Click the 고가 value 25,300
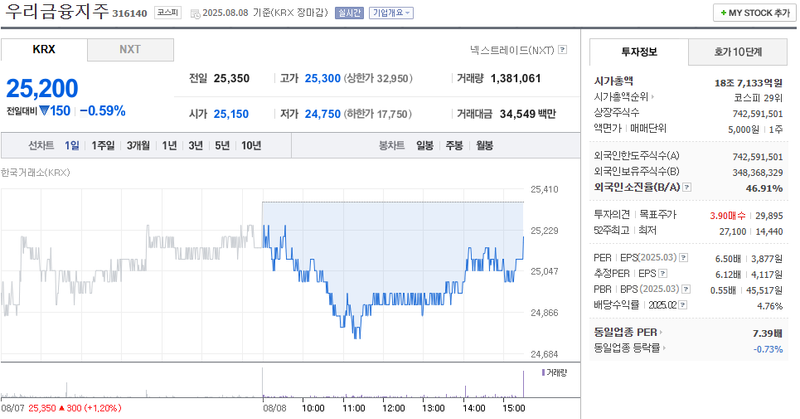Viewport: 800px width, 419px height. click(322, 79)
